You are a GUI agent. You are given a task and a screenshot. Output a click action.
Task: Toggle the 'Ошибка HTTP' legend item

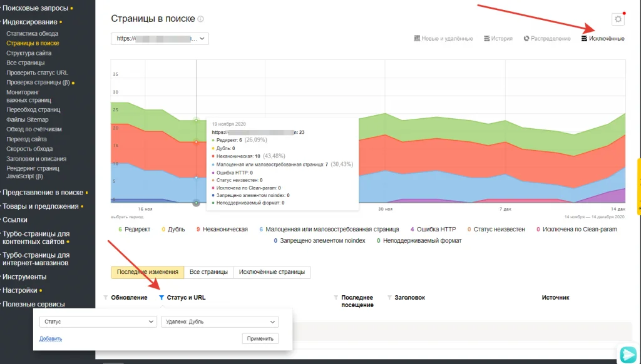click(438, 229)
